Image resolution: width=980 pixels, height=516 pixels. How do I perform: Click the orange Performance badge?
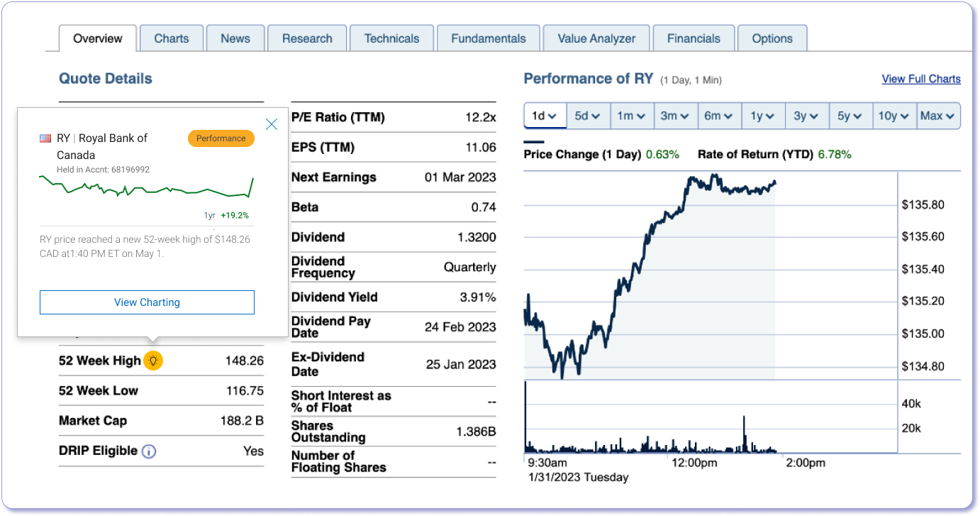221,138
